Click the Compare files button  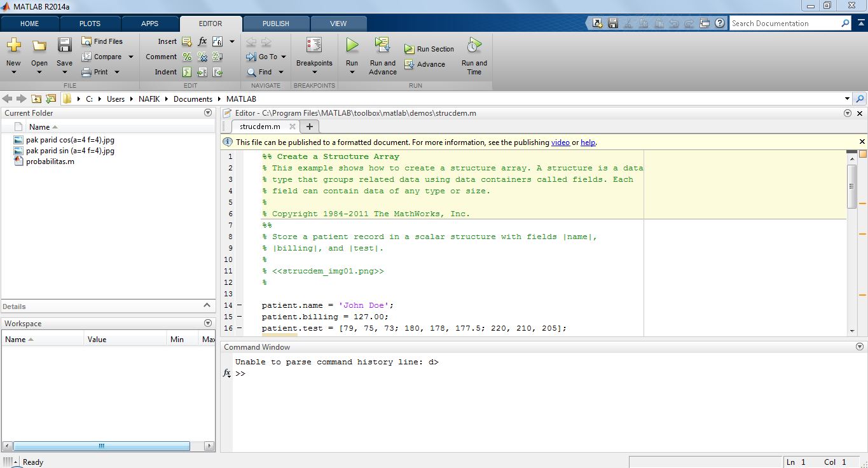click(x=102, y=57)
